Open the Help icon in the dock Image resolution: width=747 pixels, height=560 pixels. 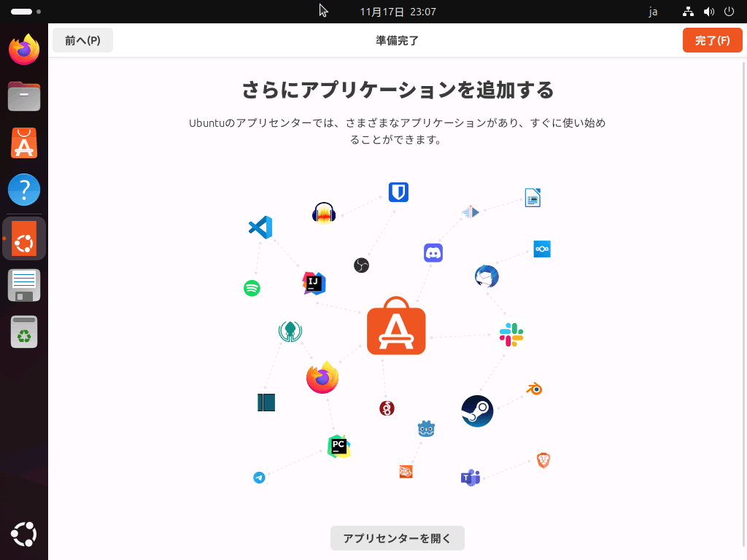(24, 190)
